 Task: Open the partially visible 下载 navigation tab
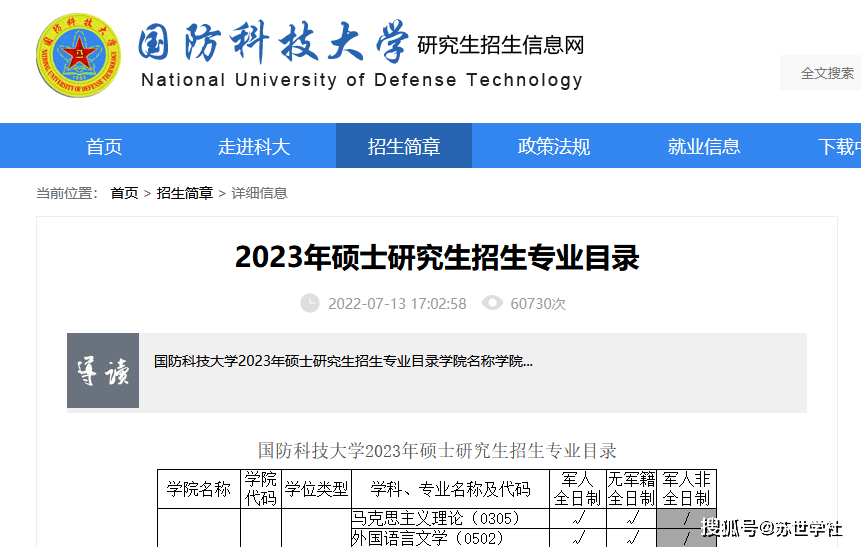pos(839,146)
